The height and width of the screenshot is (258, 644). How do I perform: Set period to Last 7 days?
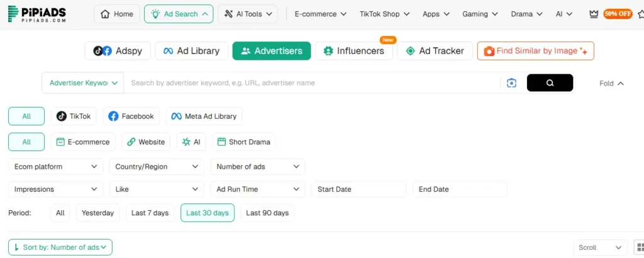point(150,213)
